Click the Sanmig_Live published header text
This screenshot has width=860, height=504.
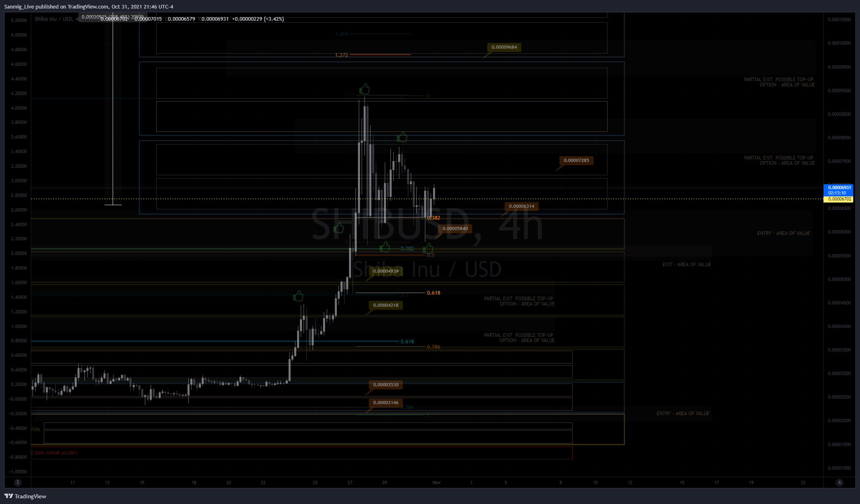click(x=88, y=6)
